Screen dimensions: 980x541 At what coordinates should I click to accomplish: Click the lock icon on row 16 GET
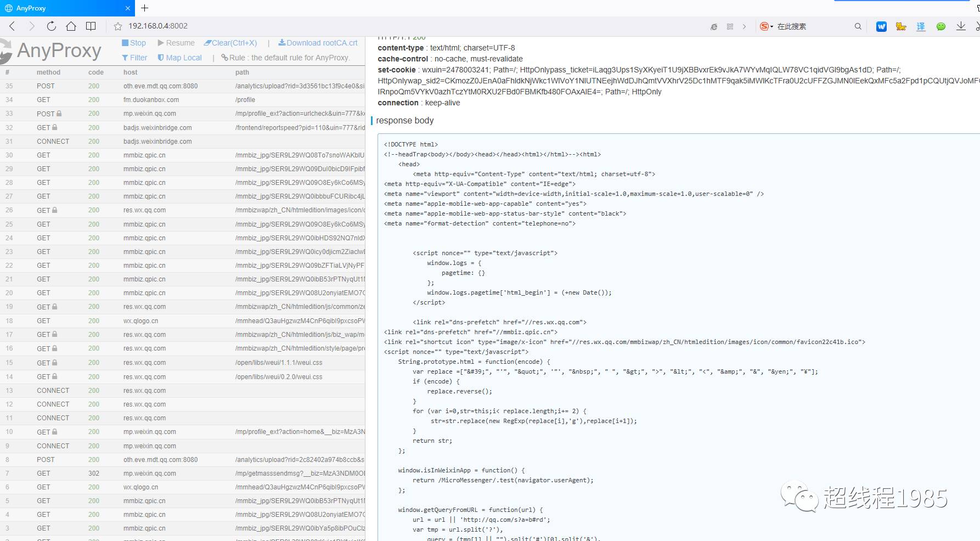pos(55,348)
